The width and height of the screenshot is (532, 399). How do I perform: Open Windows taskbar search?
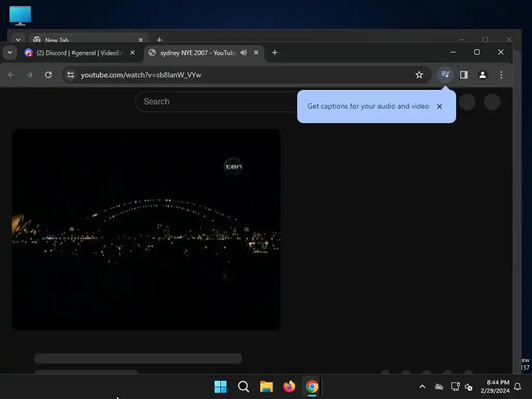(244, 387)
